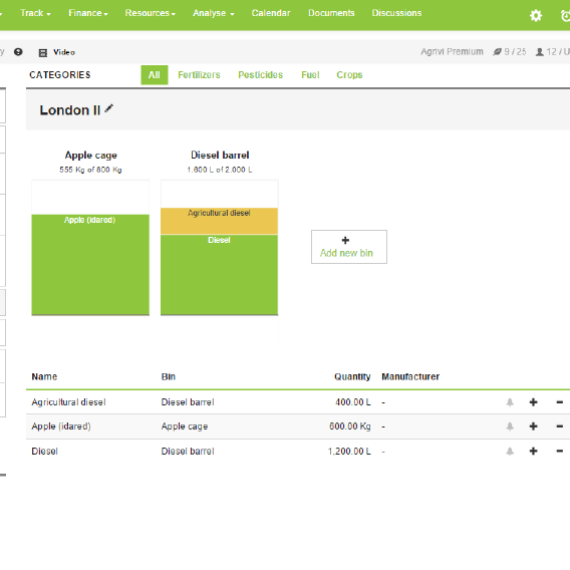
Task: Open the Calendar menu item
Action: click(271, 13)
